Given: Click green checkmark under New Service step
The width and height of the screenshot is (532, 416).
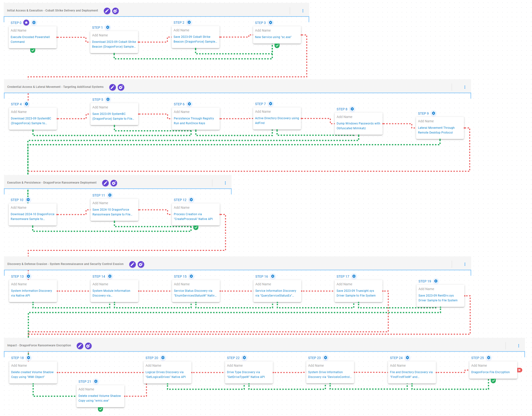Looking at the screenshot, I should click(277, 46).
